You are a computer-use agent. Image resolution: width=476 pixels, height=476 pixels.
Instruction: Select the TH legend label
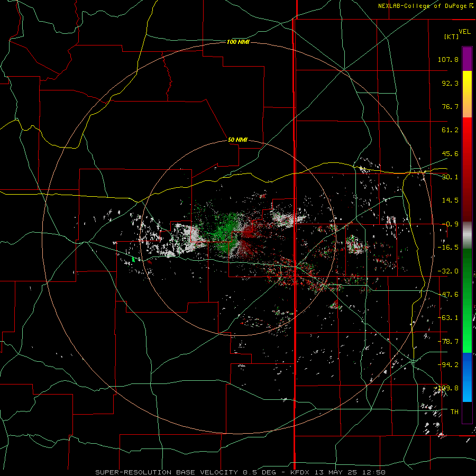tap(454, 411)
